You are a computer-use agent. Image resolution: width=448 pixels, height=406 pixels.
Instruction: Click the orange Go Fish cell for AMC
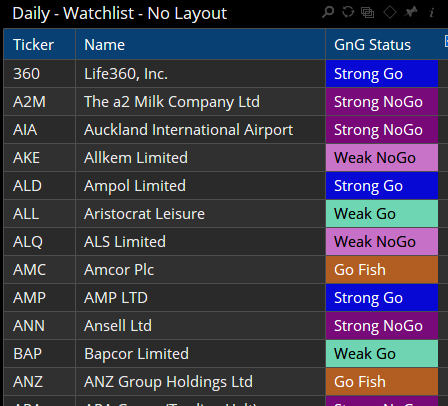point(382,270)
